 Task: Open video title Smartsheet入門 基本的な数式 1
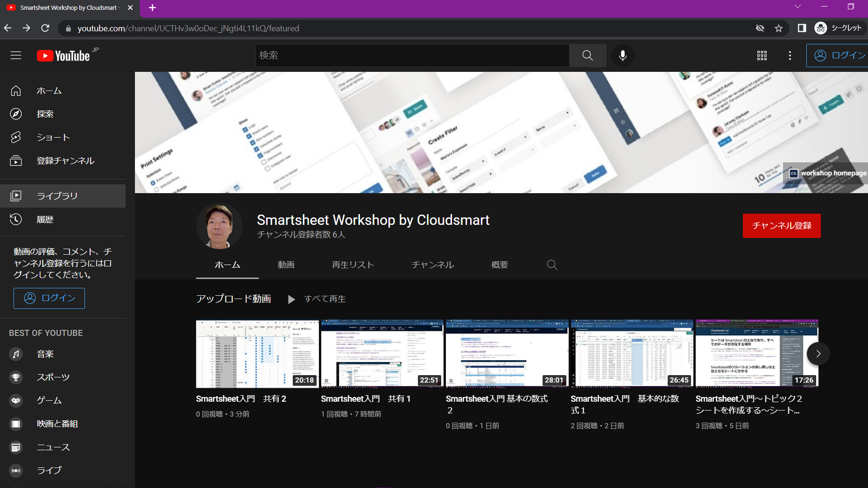coord(625,404)
